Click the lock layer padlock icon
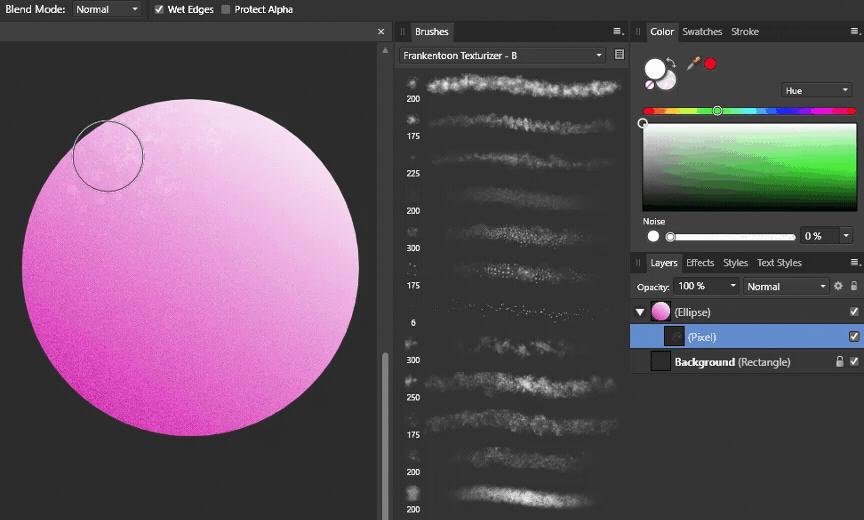 coord(854,286)
